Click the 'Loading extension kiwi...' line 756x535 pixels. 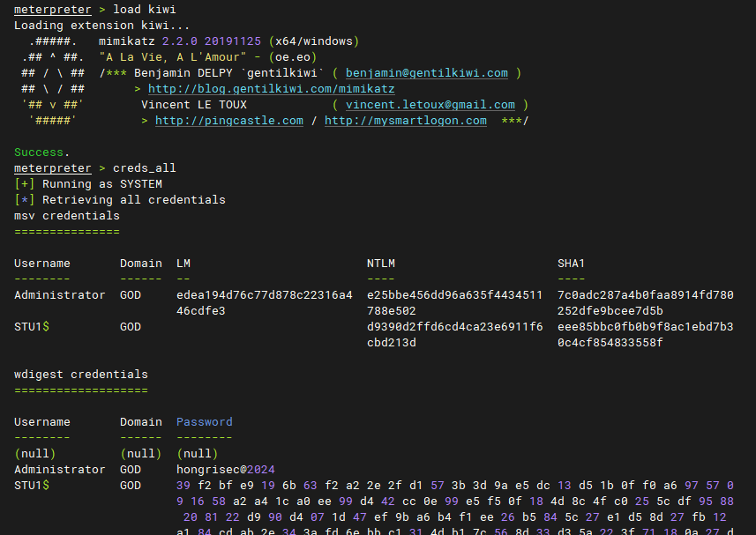click(101, 25)
